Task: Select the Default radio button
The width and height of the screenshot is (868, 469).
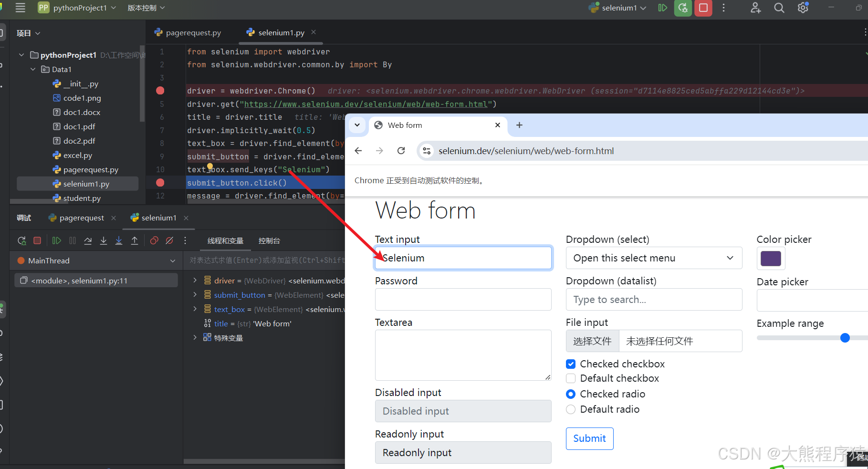Action: click(571, 409)
